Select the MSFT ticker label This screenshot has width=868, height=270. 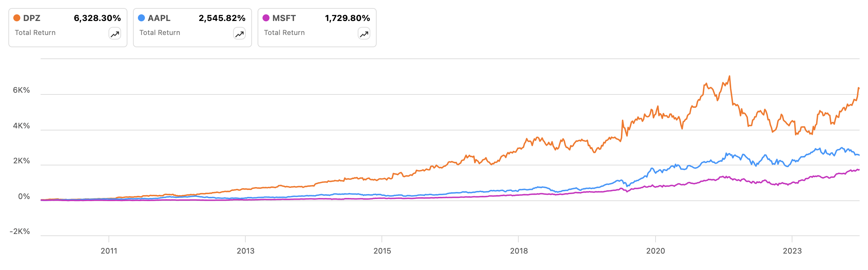pyautogui.click(x=284, y=18)
